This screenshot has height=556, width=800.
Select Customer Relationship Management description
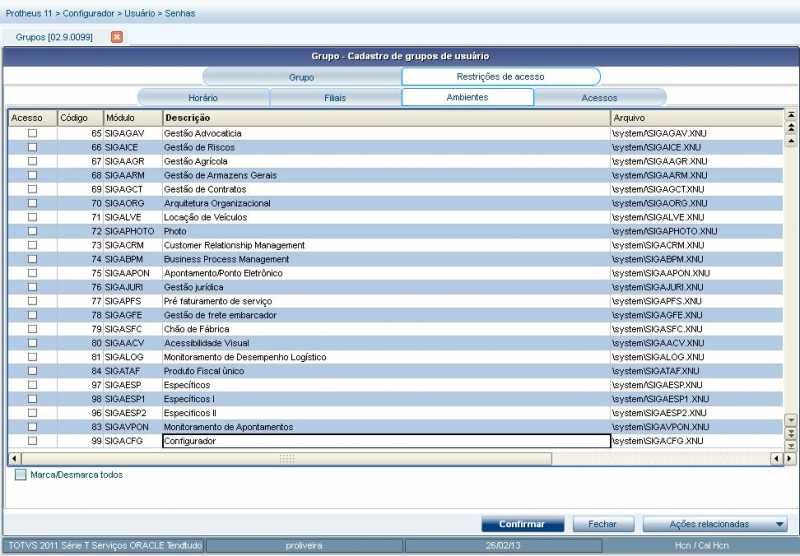click(x=234, y=245)
